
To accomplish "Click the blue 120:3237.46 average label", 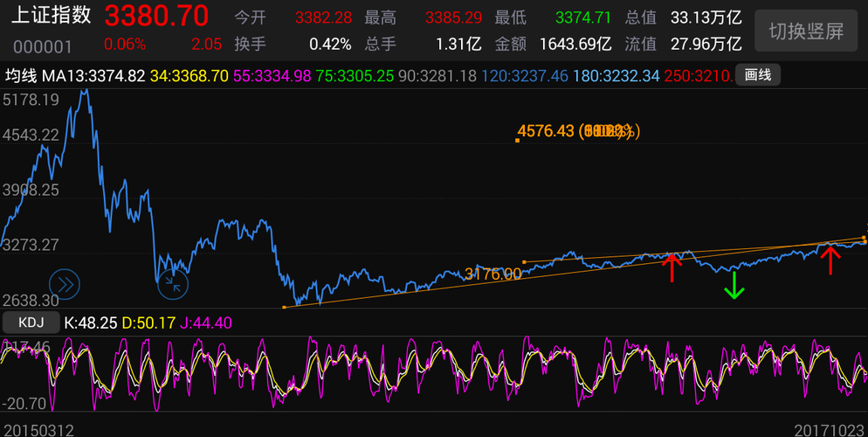I will 525,76.
